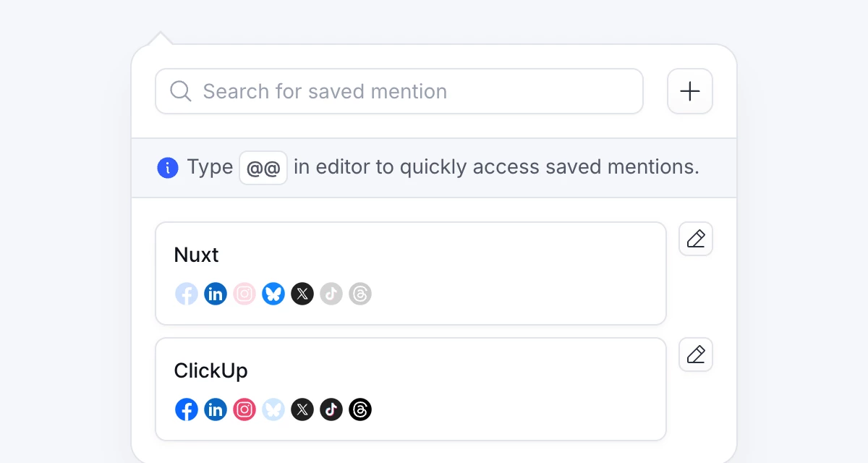Select the X icon under Nuxt
Viewport: 868px width, 463px height.
click(x=302, y=294)
